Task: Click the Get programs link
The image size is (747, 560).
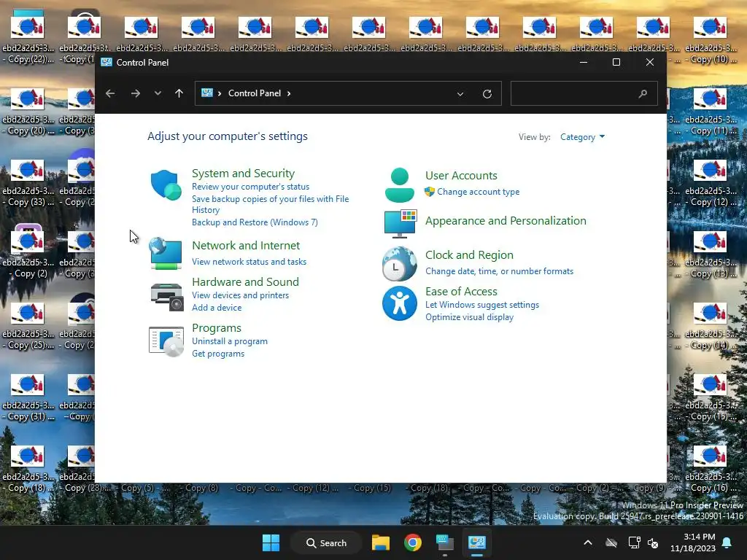Action: 218,354
